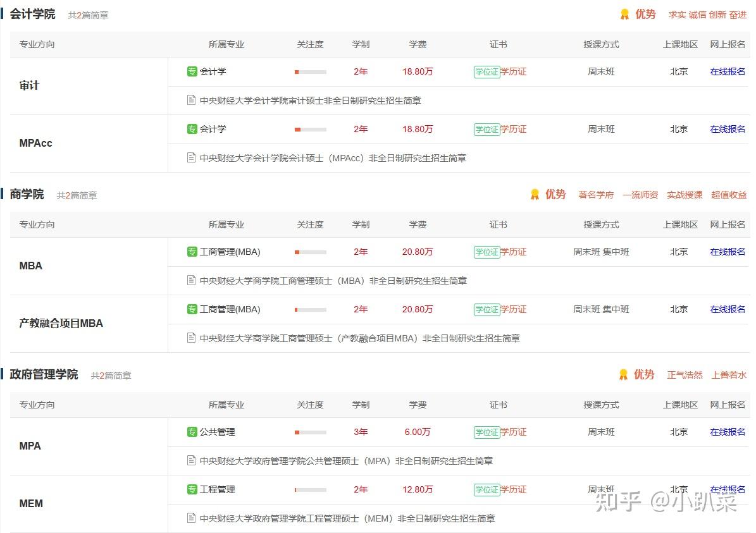Screen dimensions: 756x533
Task: Click 优势 medal icon for 商学院
Action: click(x=535, y=194)
